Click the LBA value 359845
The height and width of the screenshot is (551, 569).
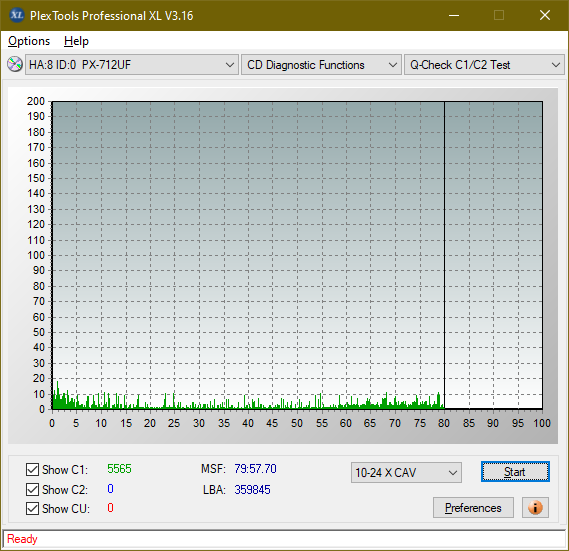pyautogui.click(x=252, y=490)
